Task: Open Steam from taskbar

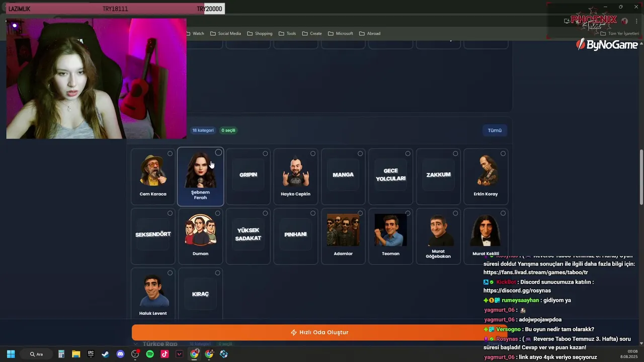Action: [x=105, y=354]
